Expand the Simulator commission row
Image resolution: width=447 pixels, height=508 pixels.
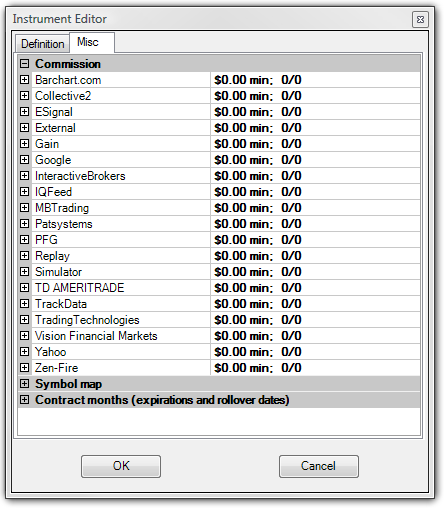click(x=24, y=271)
